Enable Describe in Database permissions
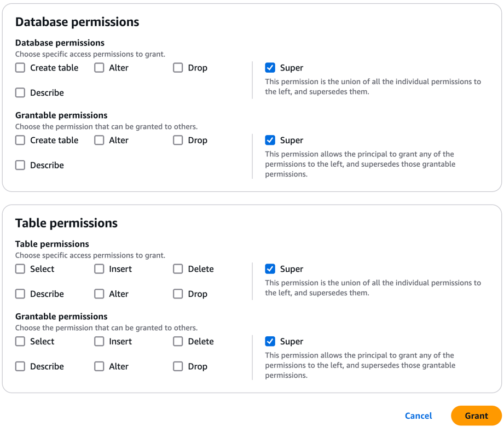Viewport: 504px width, 427px height. [20, 93]
